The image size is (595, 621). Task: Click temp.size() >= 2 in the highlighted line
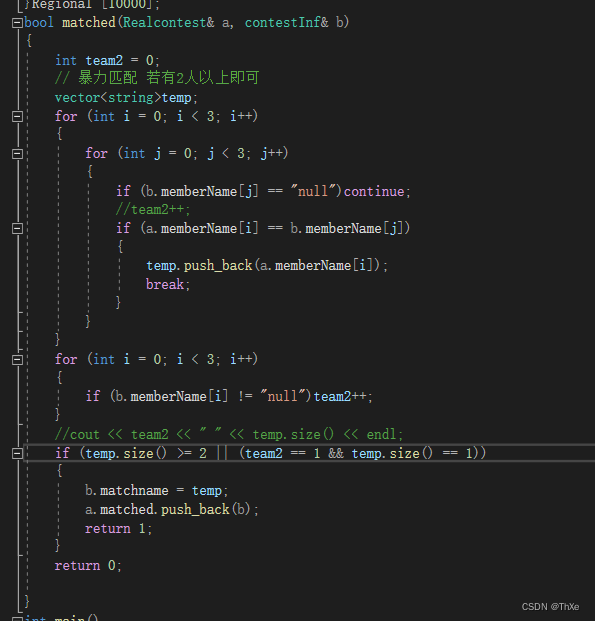pyautogui.click(x=146, y=453)
